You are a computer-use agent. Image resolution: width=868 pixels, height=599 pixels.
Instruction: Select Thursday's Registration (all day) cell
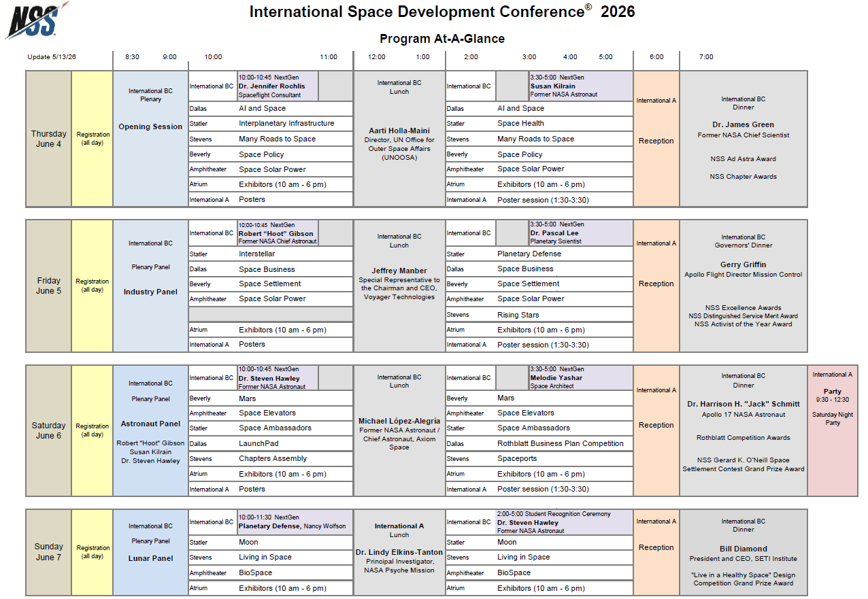coord(93,139)
